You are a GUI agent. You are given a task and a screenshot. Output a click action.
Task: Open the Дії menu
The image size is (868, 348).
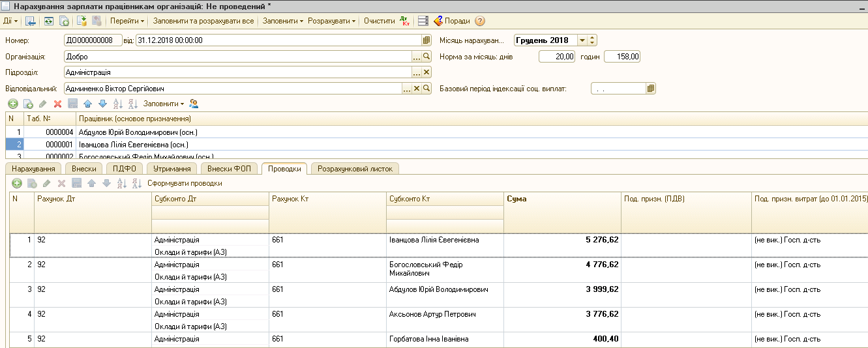[x=10, y=21]
